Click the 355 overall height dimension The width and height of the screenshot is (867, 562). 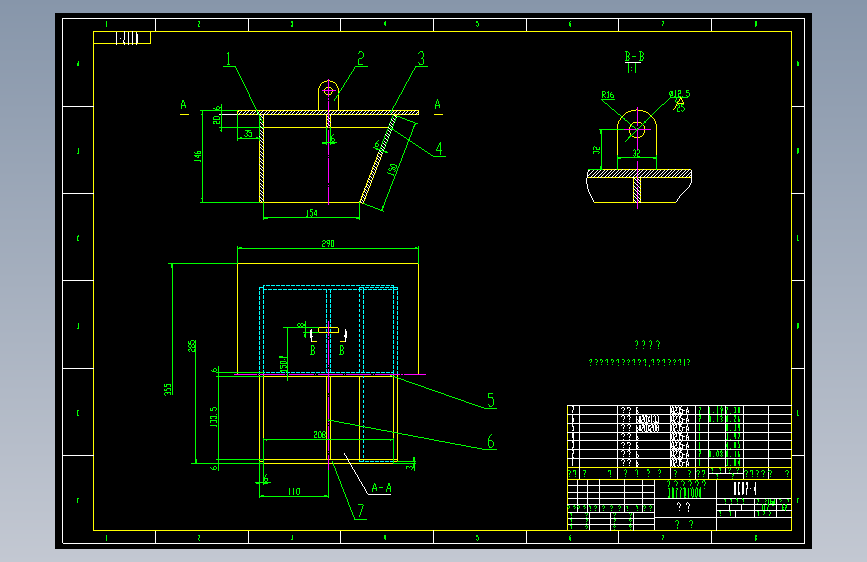pyautogui.click(x=168, y=389)
